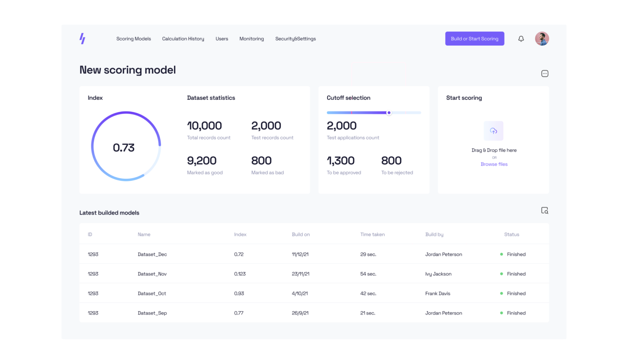The height and width of the screenshot is (364, 628).
Task: Click the 1,300 To be approved value
Action: coord(340,161)
